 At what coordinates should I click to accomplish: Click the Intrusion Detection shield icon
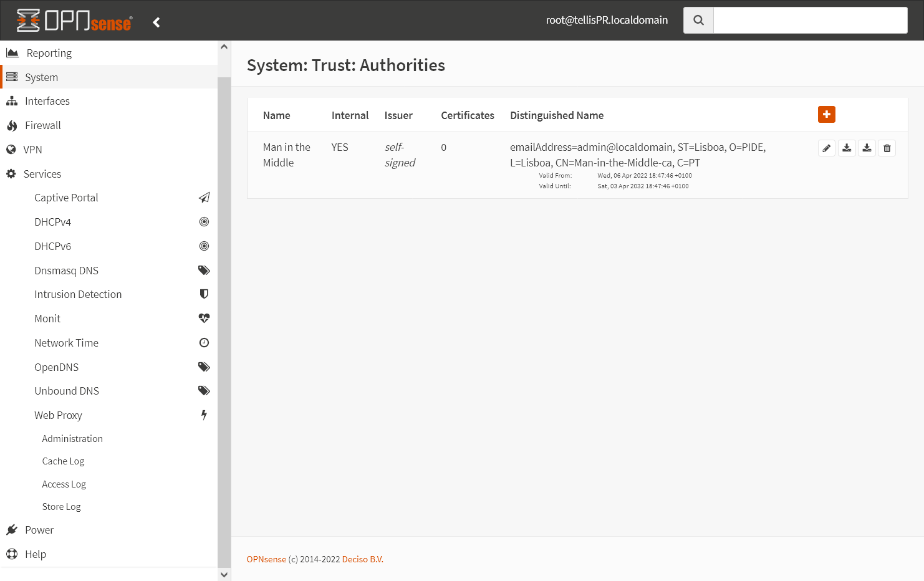tap(204, 294)
